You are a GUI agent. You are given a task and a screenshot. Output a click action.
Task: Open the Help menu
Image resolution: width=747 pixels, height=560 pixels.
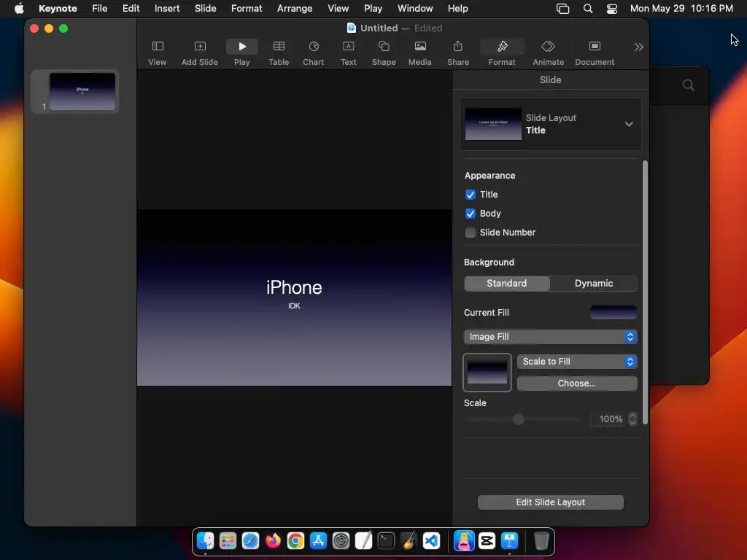[x=458, y=9]
